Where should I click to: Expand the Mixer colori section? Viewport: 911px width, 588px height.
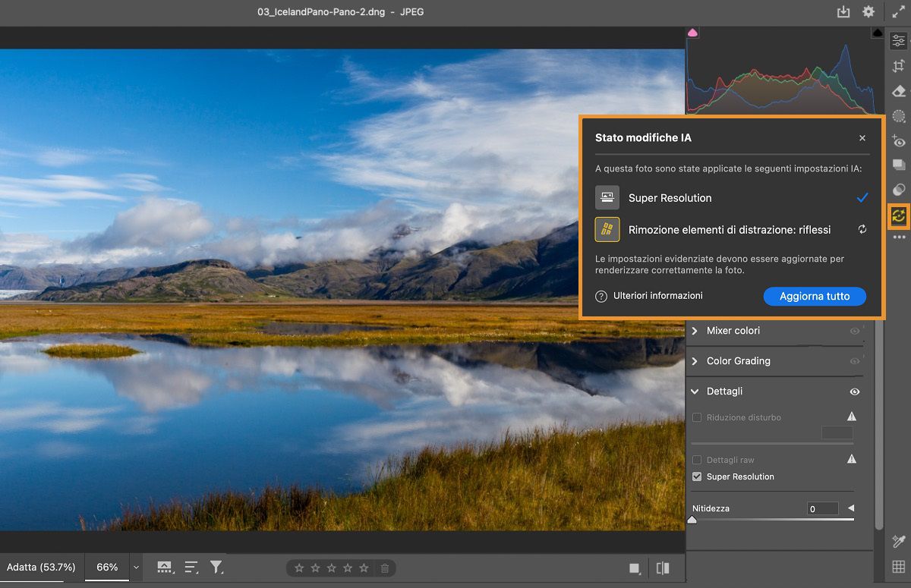click(695, 331)
